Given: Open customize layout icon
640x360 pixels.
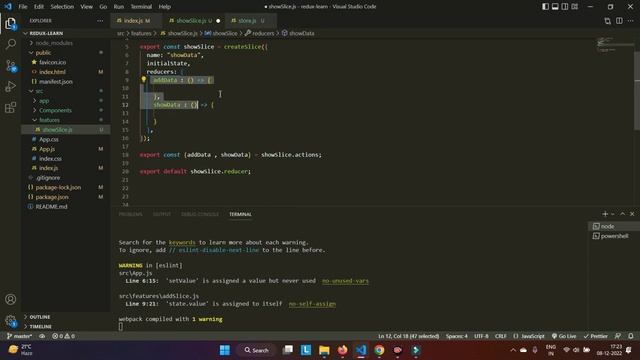Looking at the screenshot, I should [x=575, y=7].
